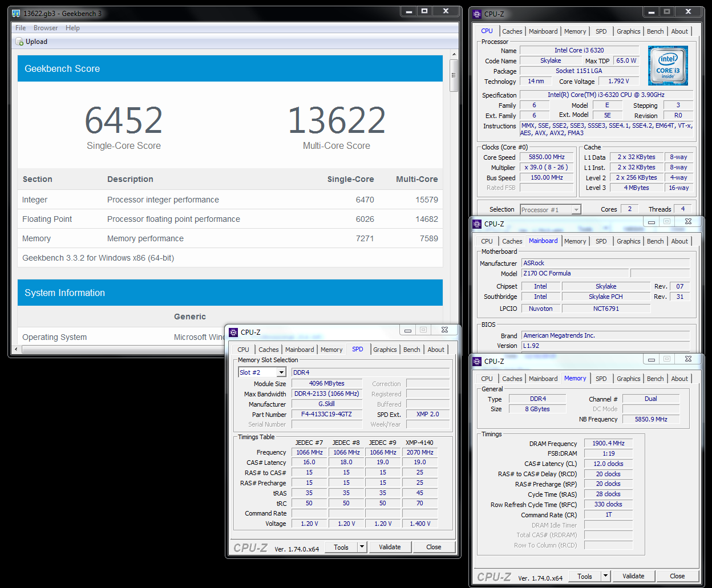Open the File menu in Geekbench
The height and width of the screenshot is (588, 712).
point(21,28)
